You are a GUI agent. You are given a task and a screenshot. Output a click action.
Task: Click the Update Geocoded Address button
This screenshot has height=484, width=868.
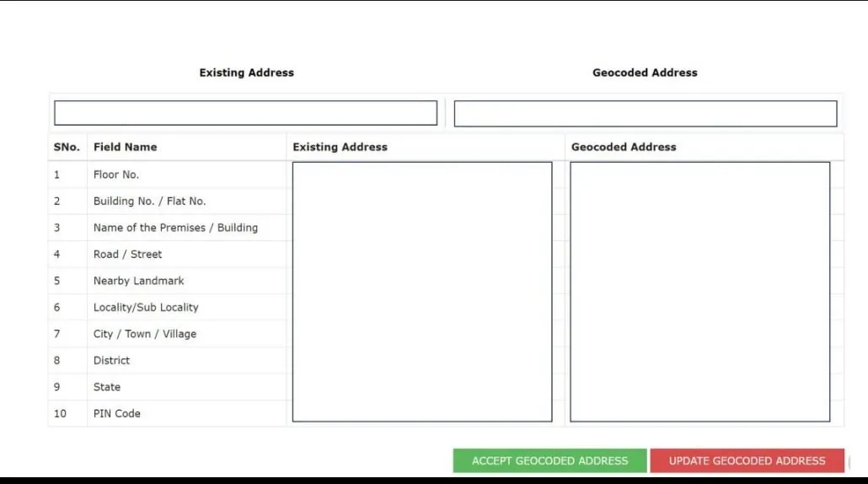(x=747, y=460)
